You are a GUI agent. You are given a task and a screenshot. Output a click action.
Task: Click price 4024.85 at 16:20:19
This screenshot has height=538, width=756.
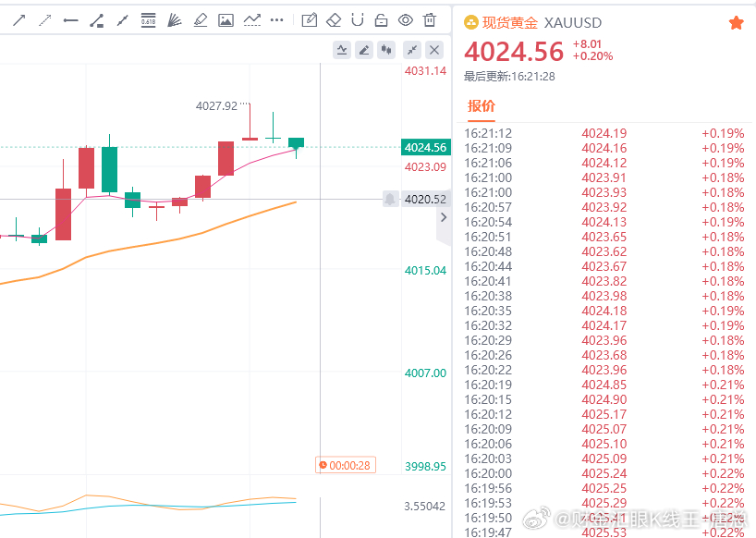(604, 385)
